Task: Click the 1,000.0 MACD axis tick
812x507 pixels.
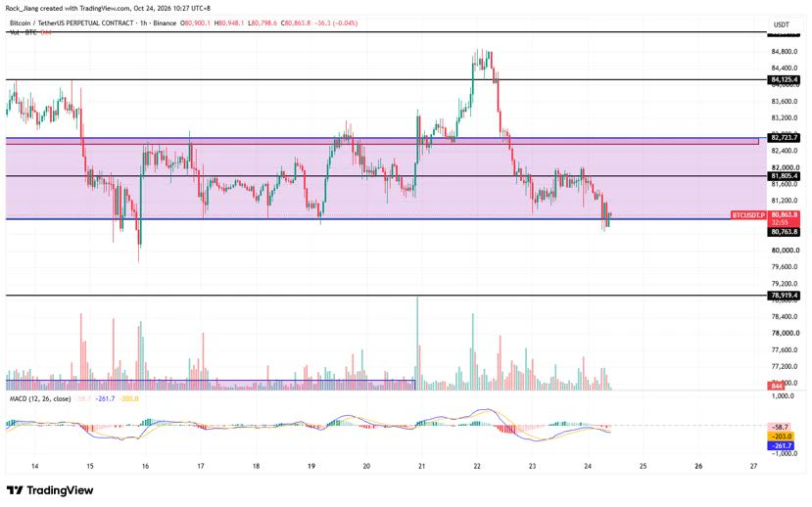Action: tap(783, 395)
